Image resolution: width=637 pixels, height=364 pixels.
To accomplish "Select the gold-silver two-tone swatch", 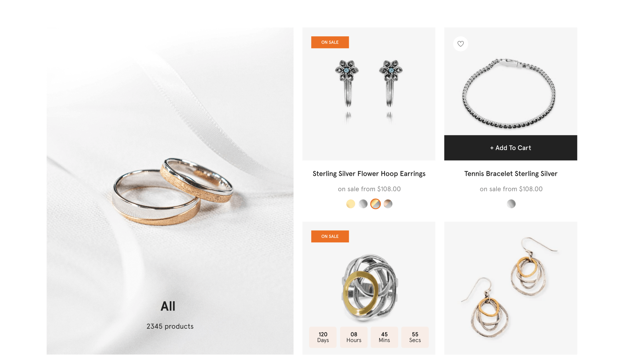I will tap(376, 204).
